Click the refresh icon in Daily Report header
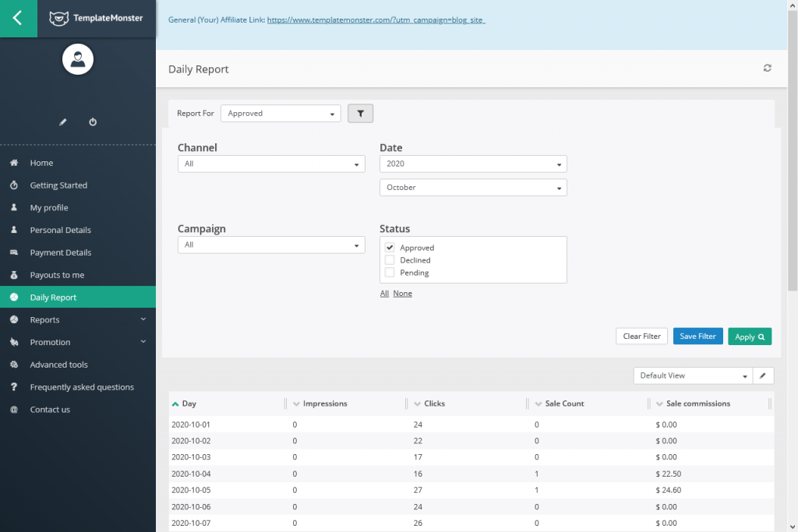 (x=767, y=69)
